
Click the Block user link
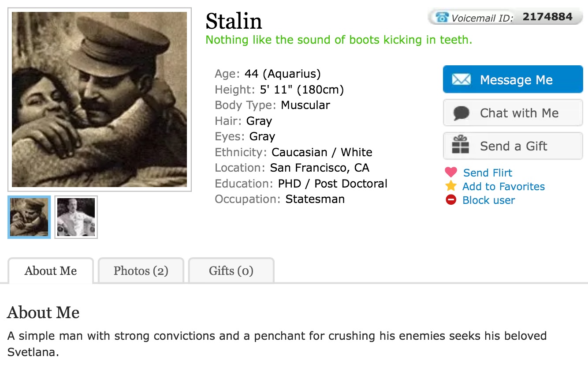[488, 200]
